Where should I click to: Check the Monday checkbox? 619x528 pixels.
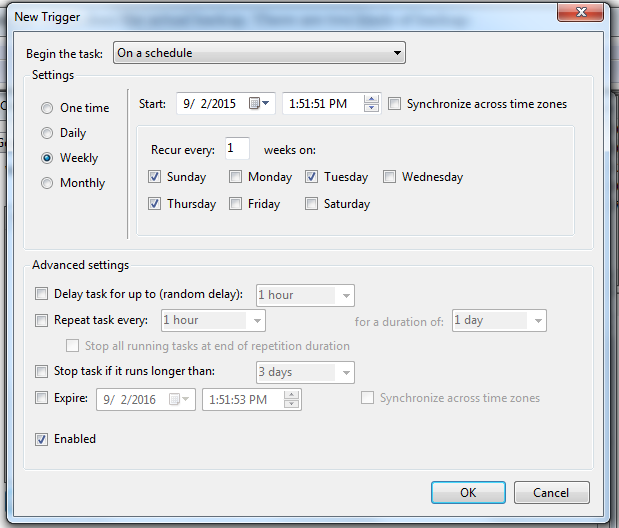coord(235,177)
